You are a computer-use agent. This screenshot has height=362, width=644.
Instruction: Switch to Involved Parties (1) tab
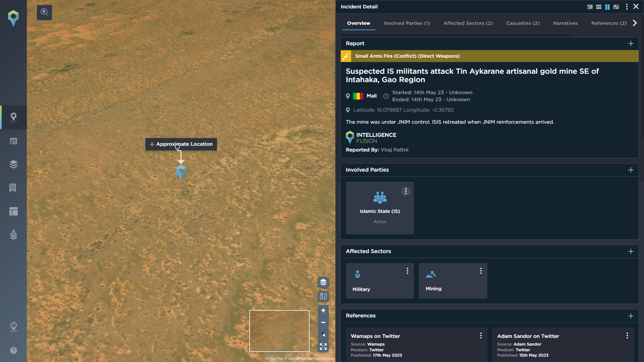click(407, 23)
